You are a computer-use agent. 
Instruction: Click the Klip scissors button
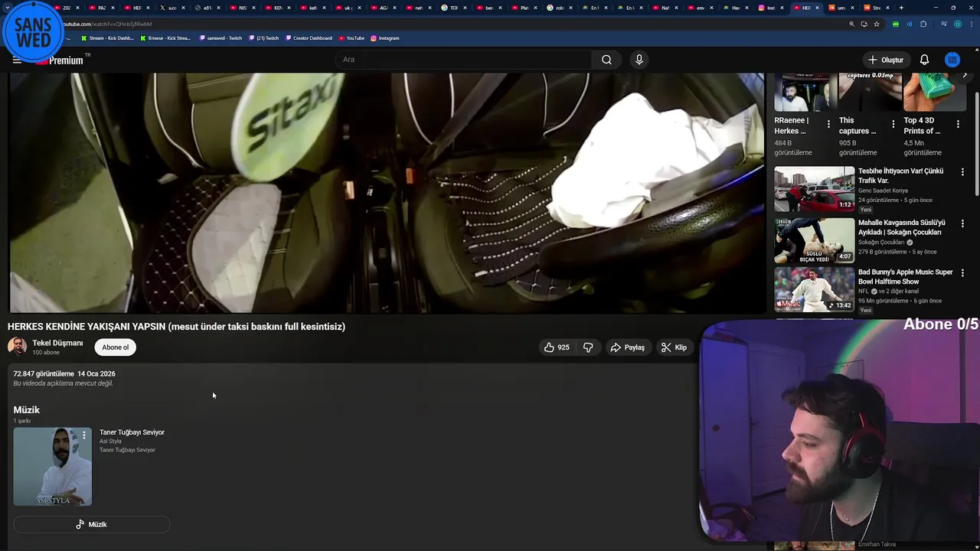[x=675, y=347]
